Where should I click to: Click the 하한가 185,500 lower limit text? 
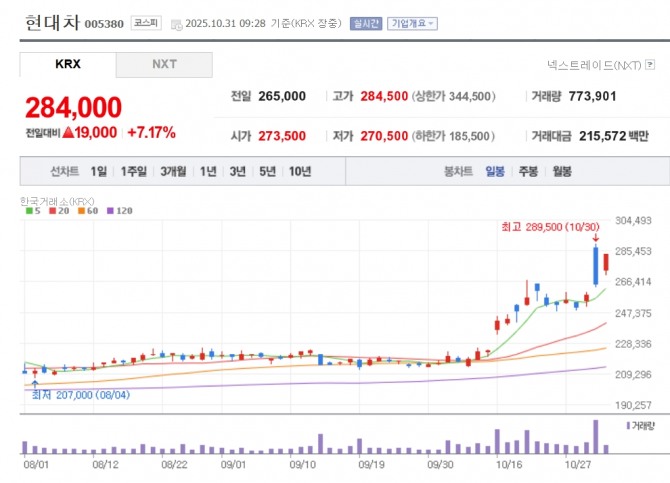tap(453, 136)
